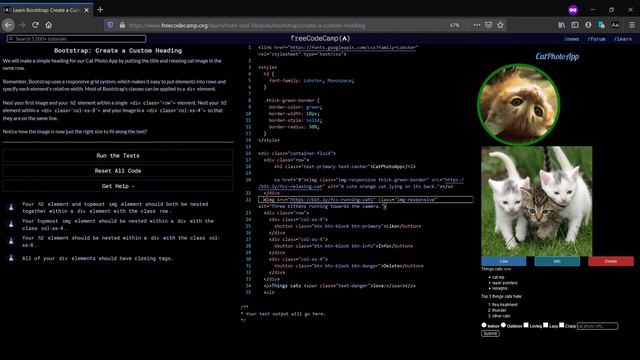Click the 'border-radius: 50%' code line
640x360 pixels.
click(294, 127)
